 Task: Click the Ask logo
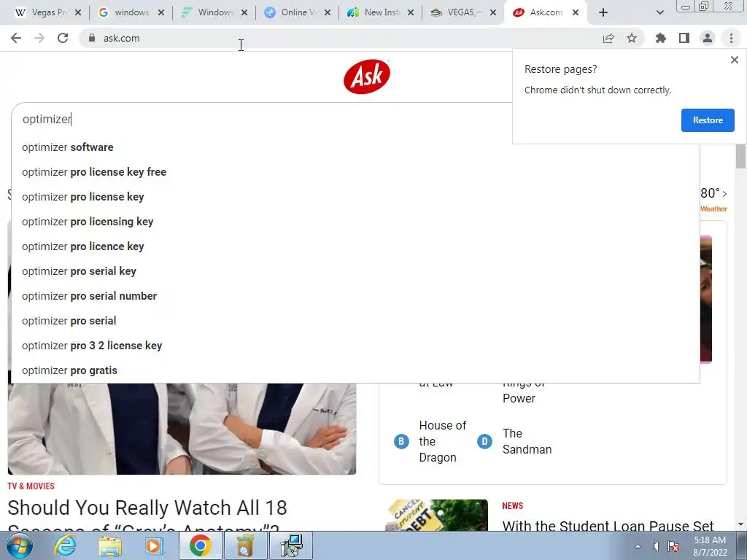[366, 76]
